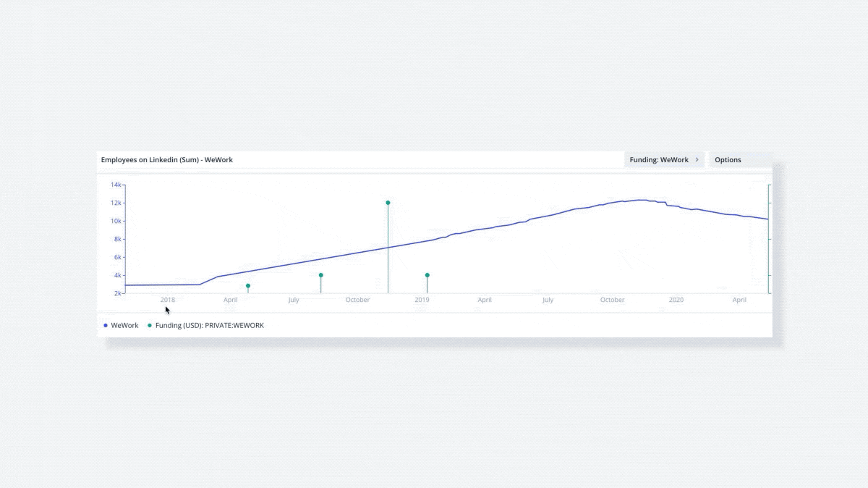This screenshot has height=488, width=868.
Task: Click the 2k y-axis label
Action: (x=117, y=293)
